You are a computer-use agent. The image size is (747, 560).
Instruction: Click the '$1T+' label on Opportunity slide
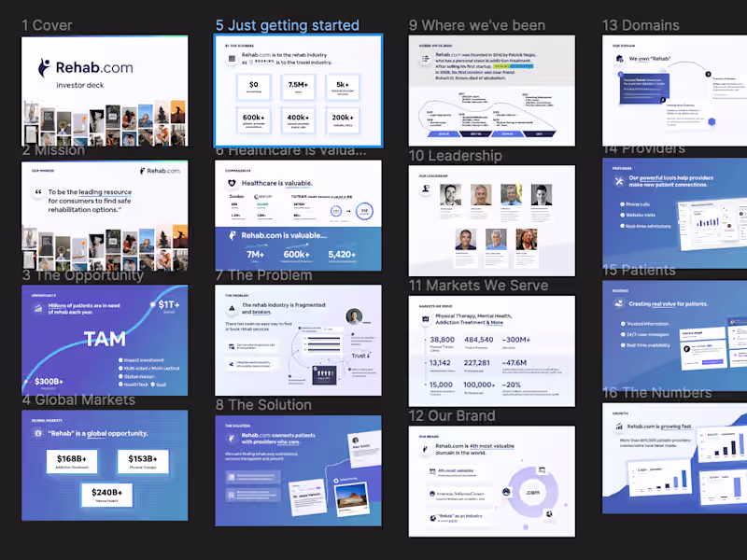169,305
